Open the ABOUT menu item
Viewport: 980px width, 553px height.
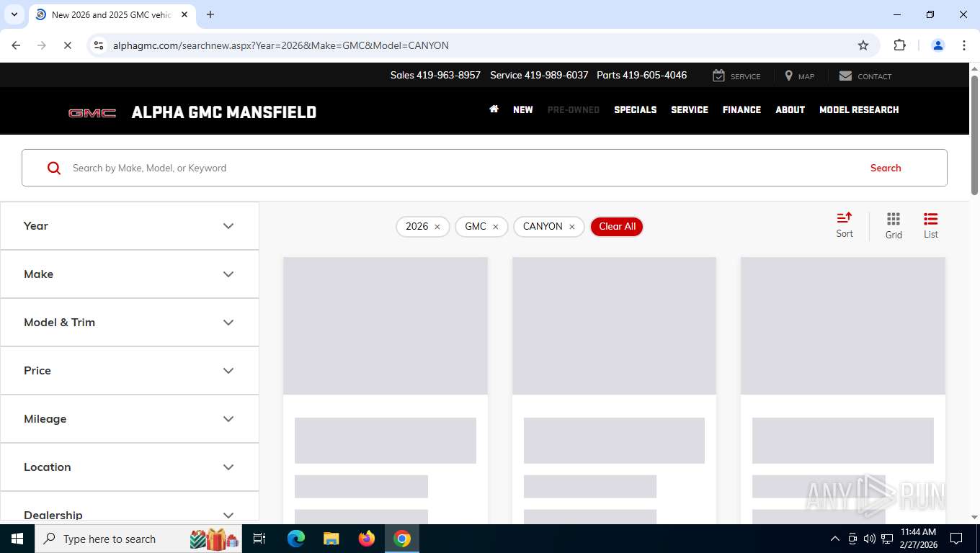click(x=790, y=110)
